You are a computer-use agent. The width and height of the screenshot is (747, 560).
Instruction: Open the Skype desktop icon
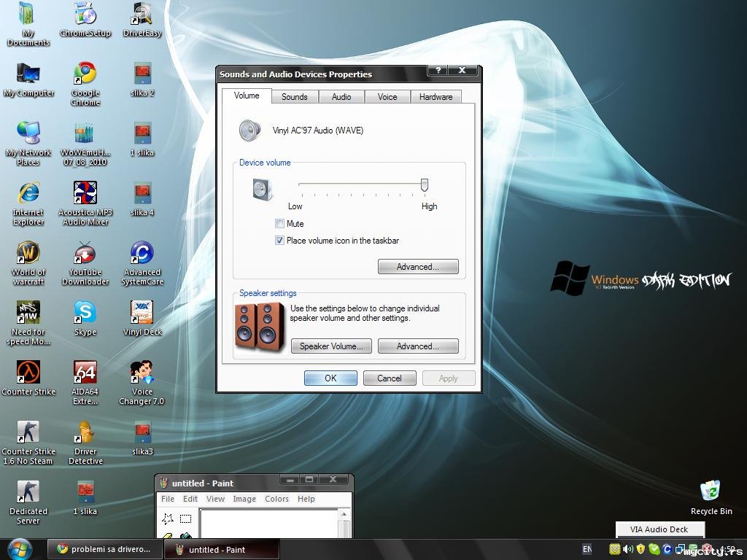pos(85,313)
